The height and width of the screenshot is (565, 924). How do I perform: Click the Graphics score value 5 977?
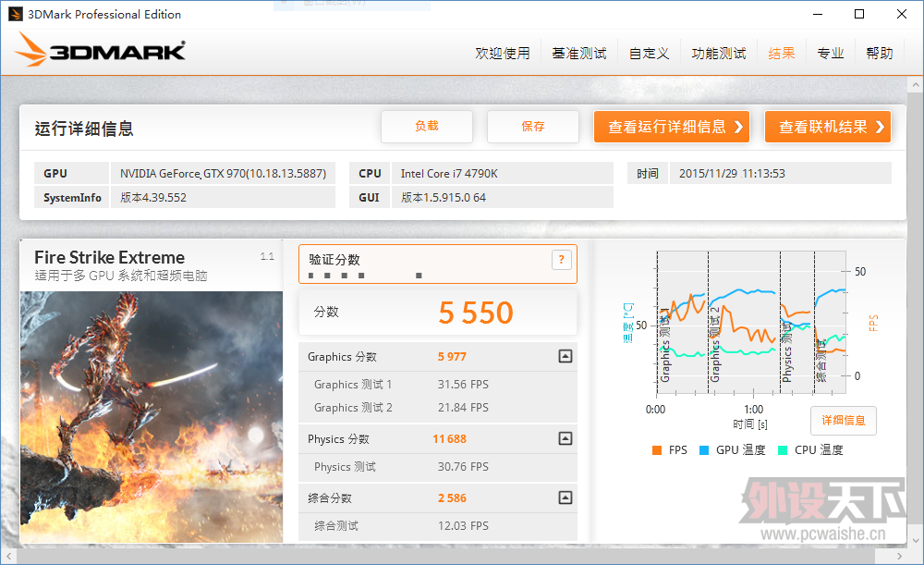pyautogui.click(x=452, y=357)
